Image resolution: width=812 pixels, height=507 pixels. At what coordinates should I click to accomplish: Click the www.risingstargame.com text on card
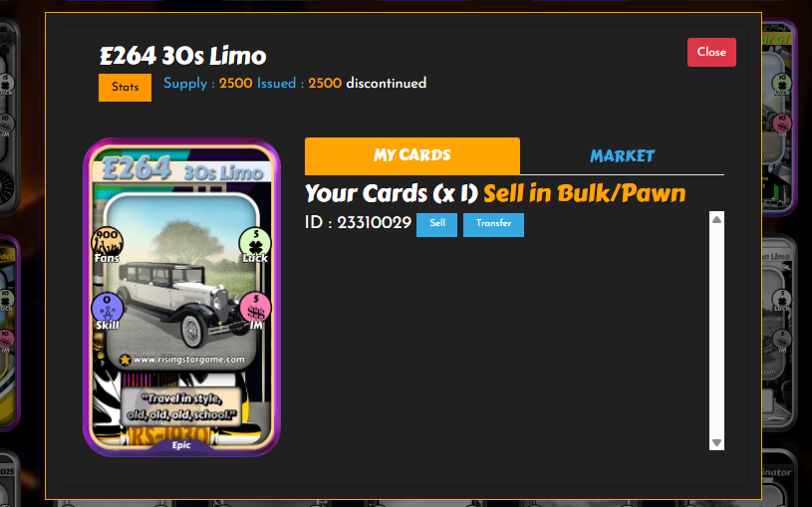[x=188, y=360]
